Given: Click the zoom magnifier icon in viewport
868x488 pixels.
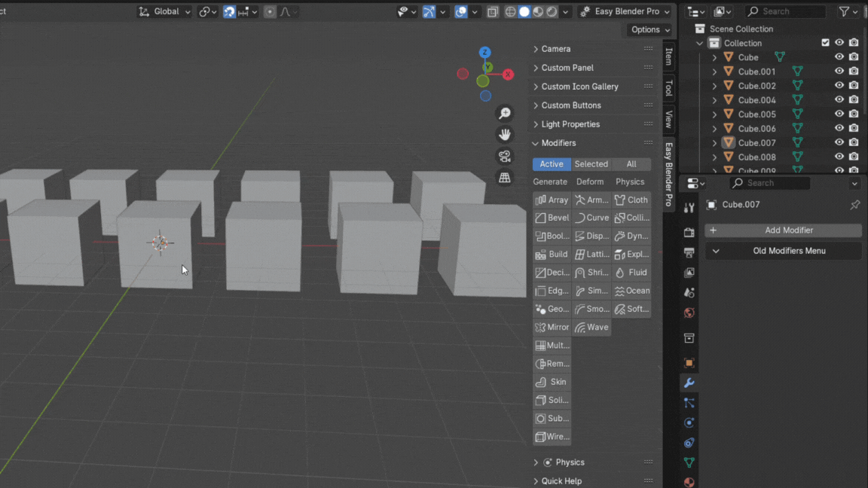Looking at the screenshot, I should pos(504,114).
